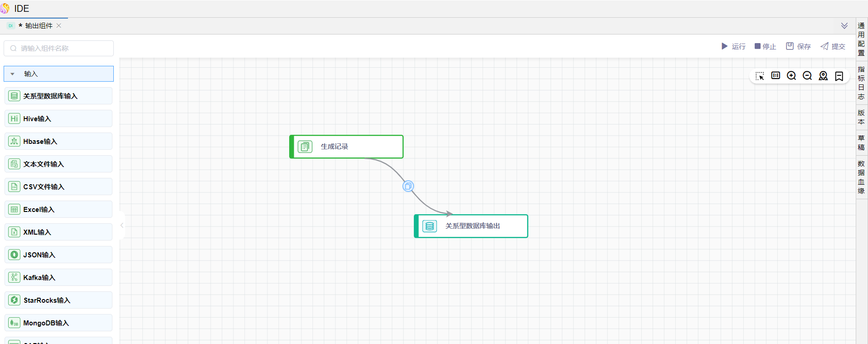Viewport: 868px width, 344px height.
Task: Close the 输出组件 tab
Action: (59, 26)
